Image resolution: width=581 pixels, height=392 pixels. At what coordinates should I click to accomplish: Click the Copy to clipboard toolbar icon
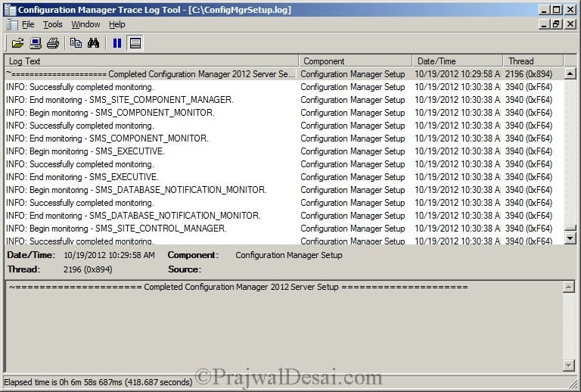(76, 43)
